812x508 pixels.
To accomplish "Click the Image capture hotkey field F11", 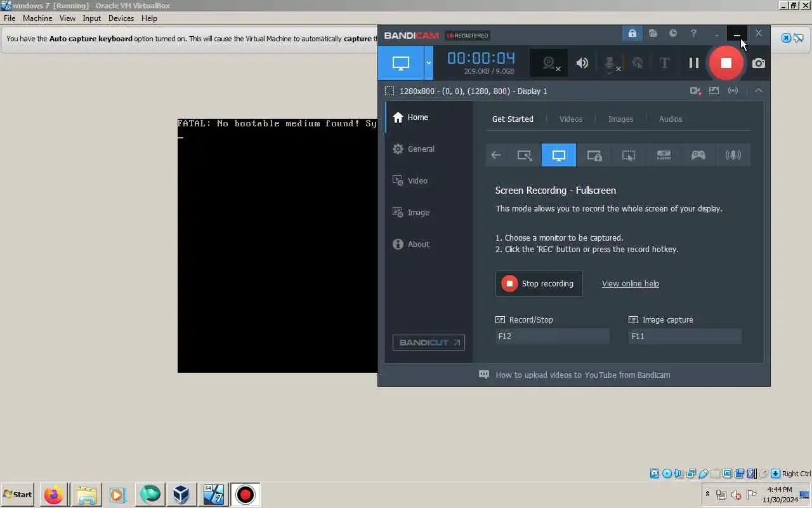I will point(684,336).
